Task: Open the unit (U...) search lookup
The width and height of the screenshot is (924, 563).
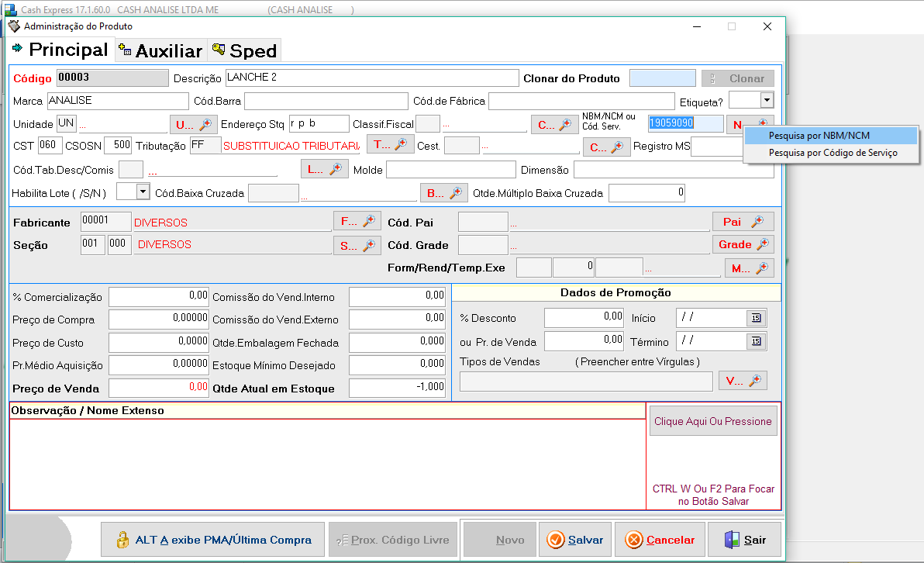Action: [x=193, y=125]
